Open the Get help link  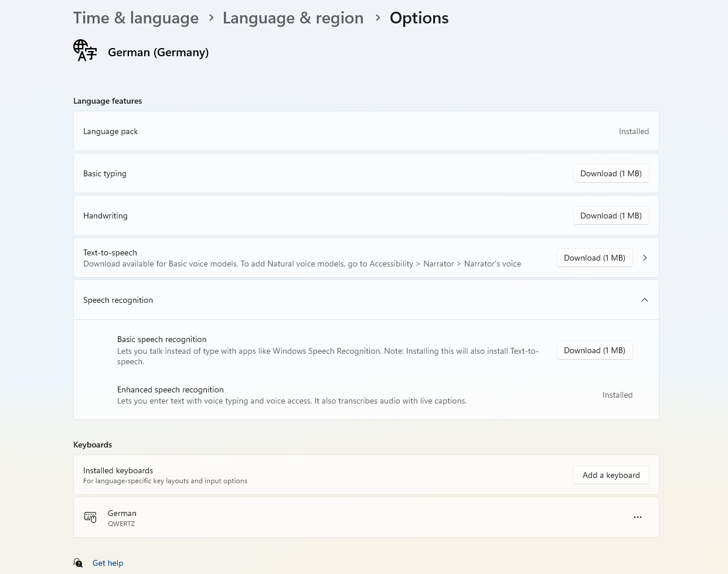[108, 563]
